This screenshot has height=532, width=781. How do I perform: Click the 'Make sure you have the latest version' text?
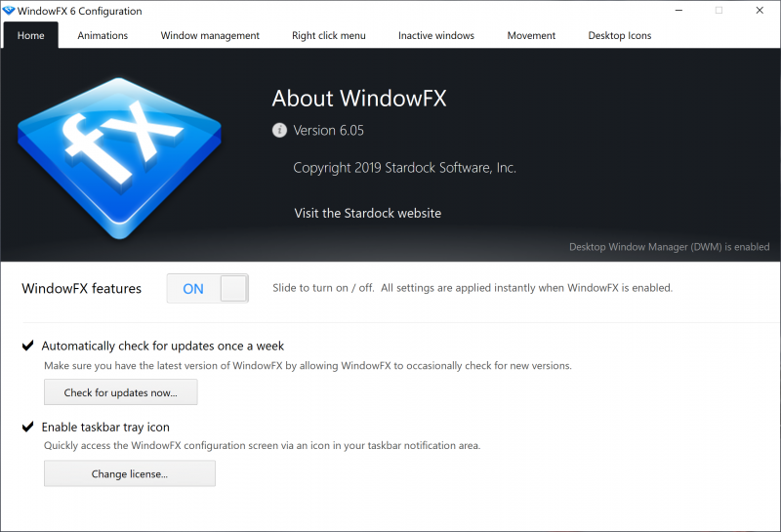click(x=308, y=366)
